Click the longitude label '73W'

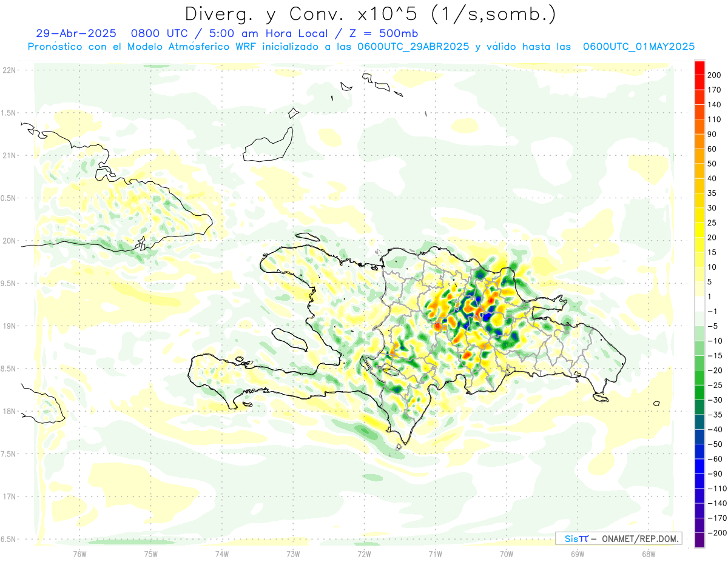pos(293,554)
